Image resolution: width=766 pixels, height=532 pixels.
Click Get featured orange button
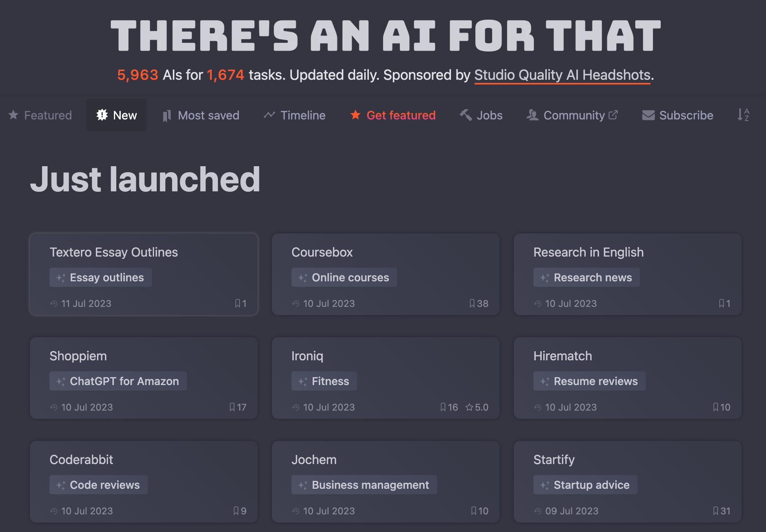[x=393, y=115]
